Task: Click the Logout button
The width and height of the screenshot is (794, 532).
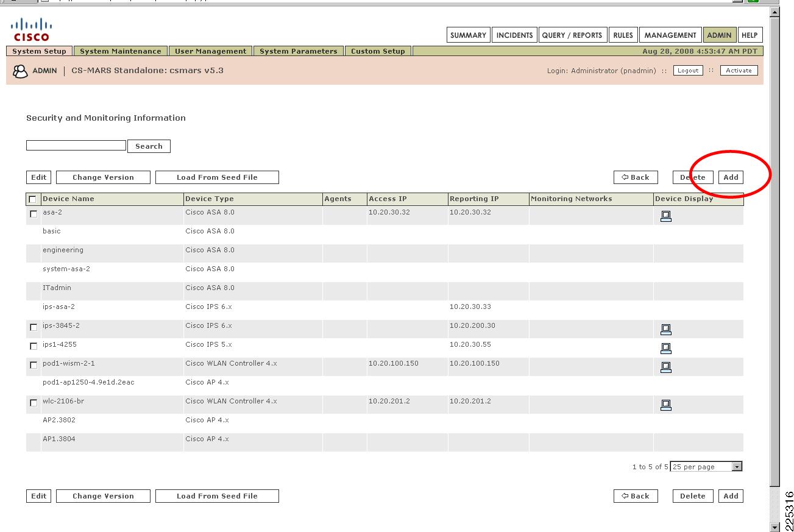Action: click(688, 71)
